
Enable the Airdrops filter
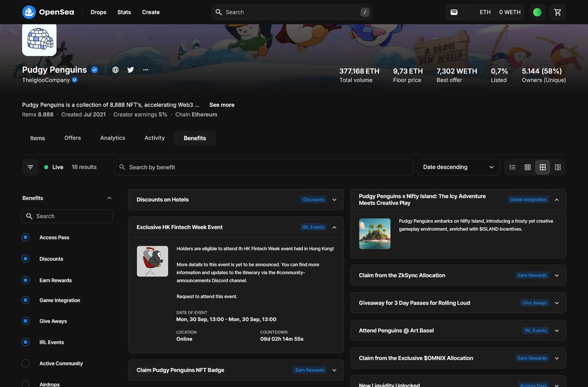[25, 384]
